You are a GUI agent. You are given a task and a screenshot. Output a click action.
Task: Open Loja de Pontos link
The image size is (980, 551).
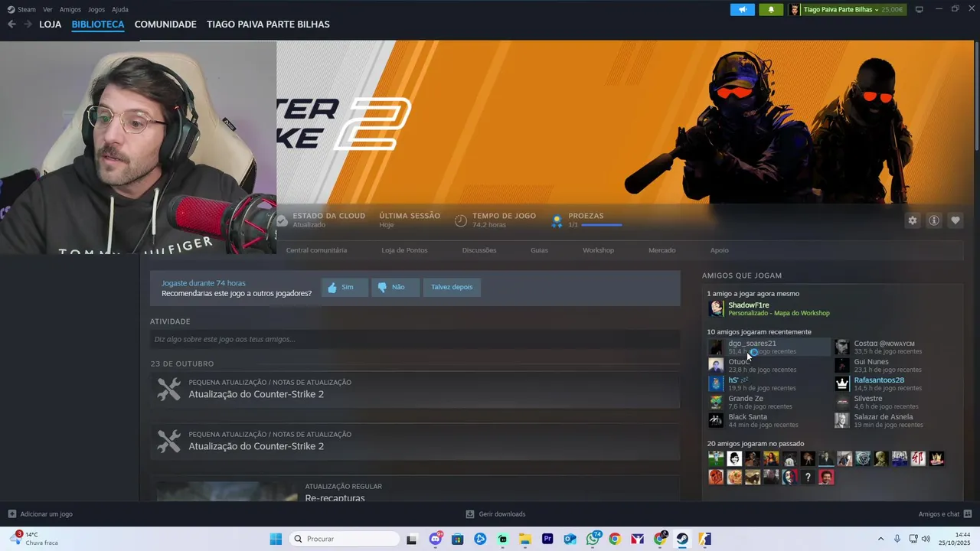pos(404,250)
